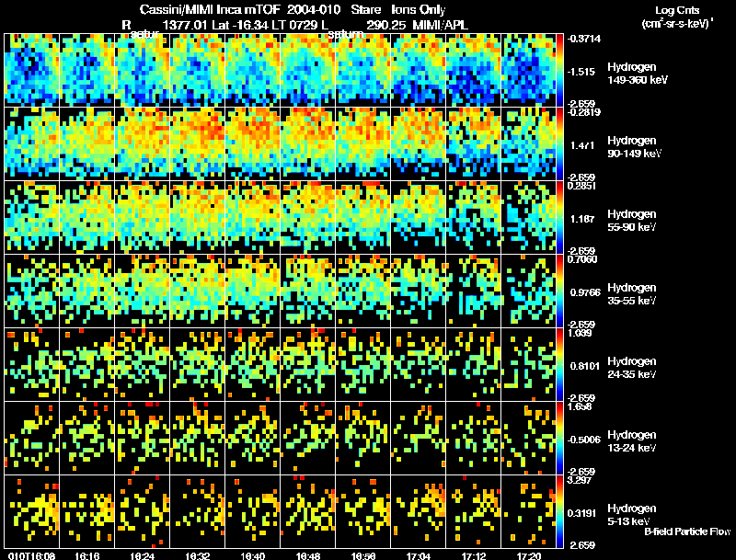736x560 pixels.
Task: Click the 16:56 time axis label
Action: tap(362, 555)
